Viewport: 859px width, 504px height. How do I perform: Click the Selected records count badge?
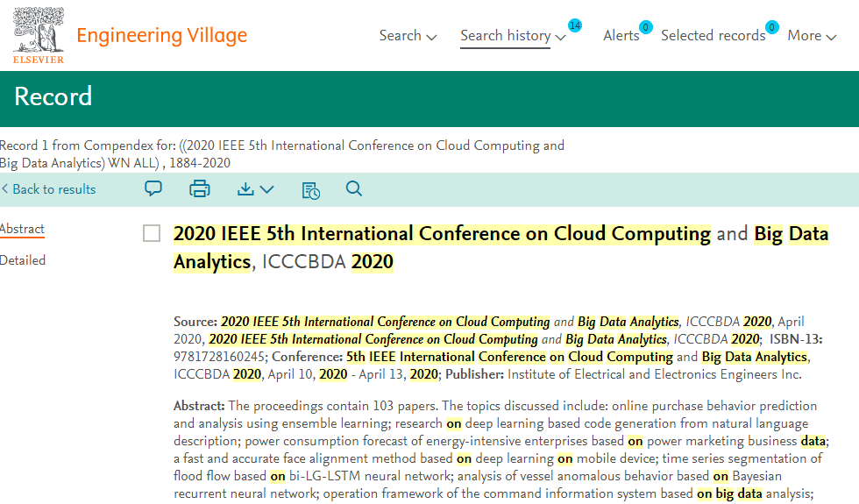point(772,27)
